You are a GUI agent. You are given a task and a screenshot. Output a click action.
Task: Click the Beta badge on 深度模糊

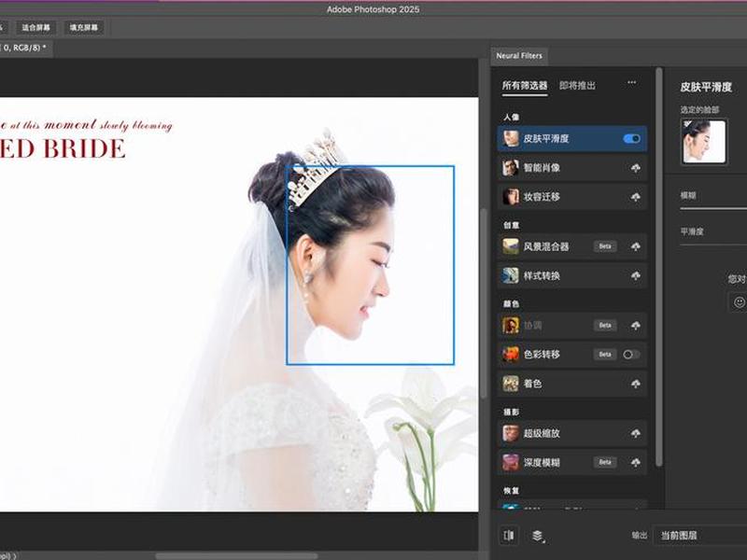point(605,462)
